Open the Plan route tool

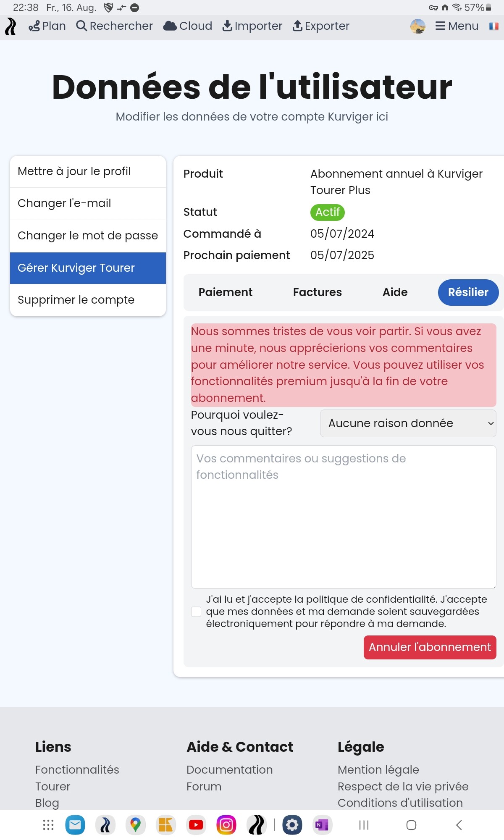click(x=47, y=26)
